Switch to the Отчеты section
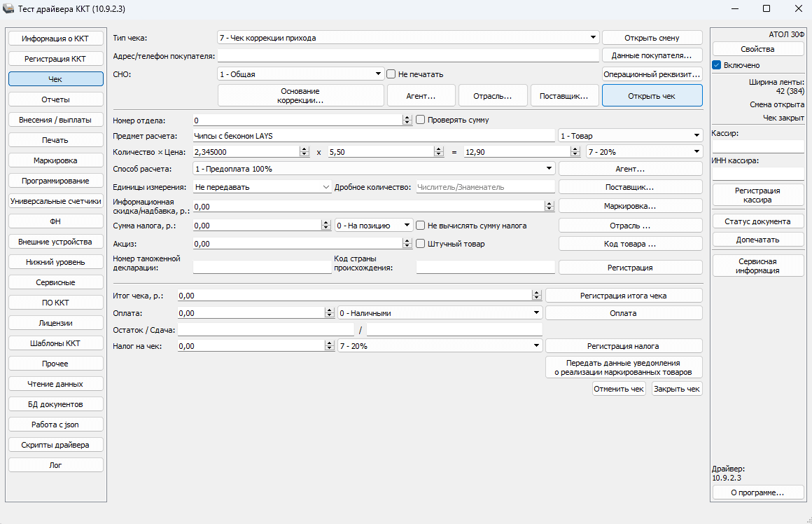This screenshot has width=812, height=524. [55, 99]
